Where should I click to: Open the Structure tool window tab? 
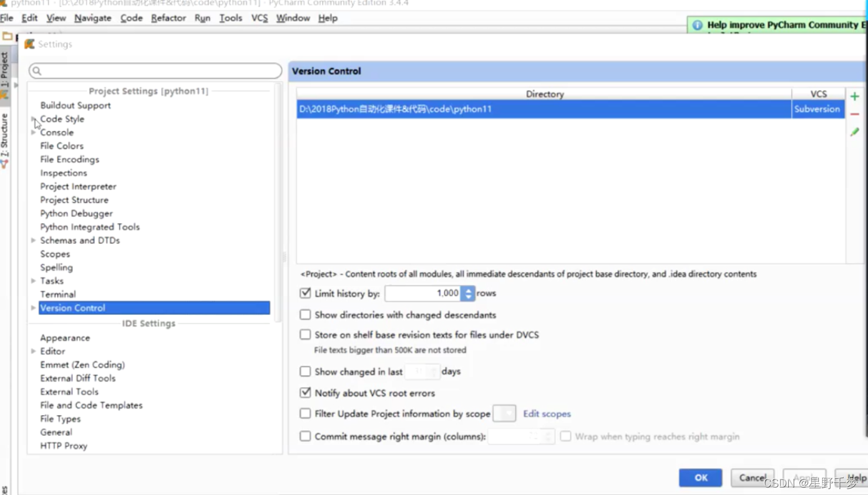click(x=4, y=140)
